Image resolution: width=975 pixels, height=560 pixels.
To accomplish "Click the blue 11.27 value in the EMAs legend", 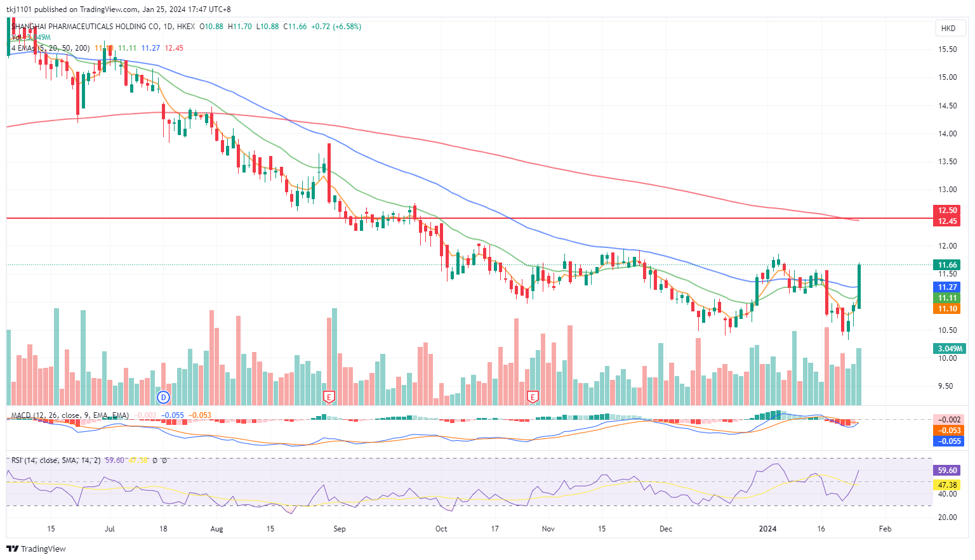I will (150, 48).
